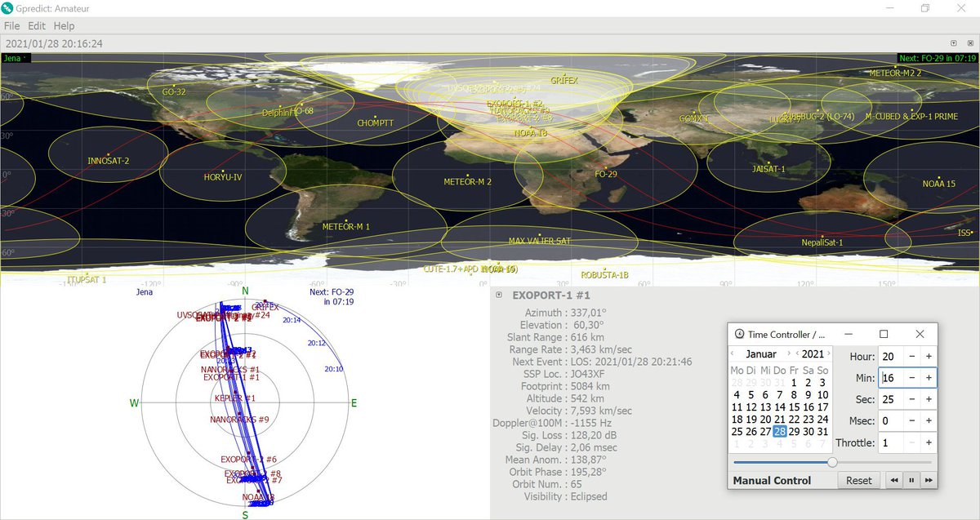Select day 28 in the calendar

tap(780, 431)
